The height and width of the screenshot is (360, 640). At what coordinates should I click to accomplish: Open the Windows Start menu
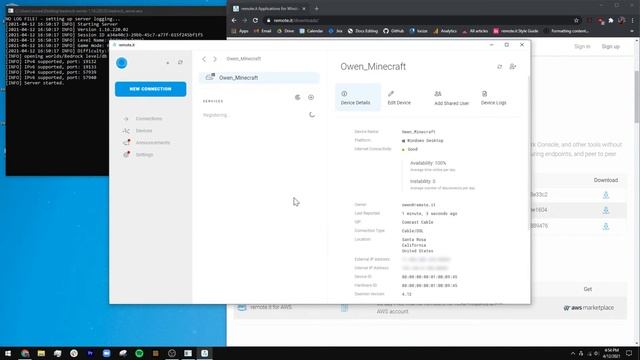pyautogui.click(x=8, y=353)
